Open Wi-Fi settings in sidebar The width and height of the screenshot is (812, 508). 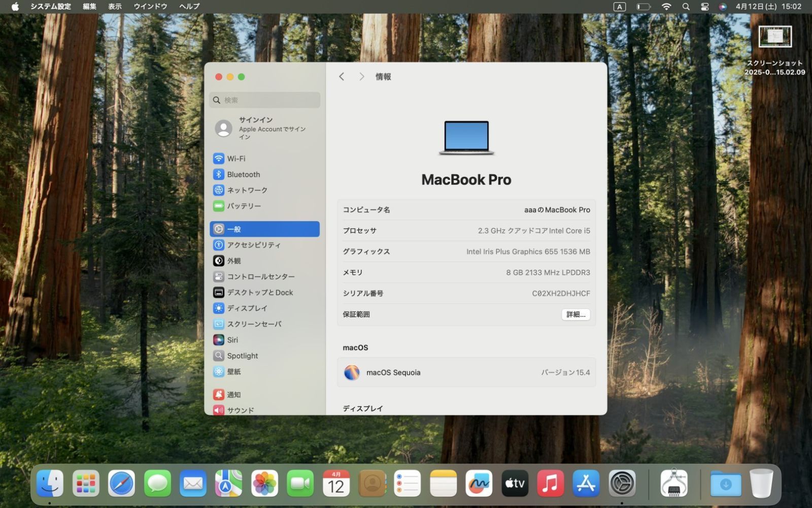click(x=264, y=158)
